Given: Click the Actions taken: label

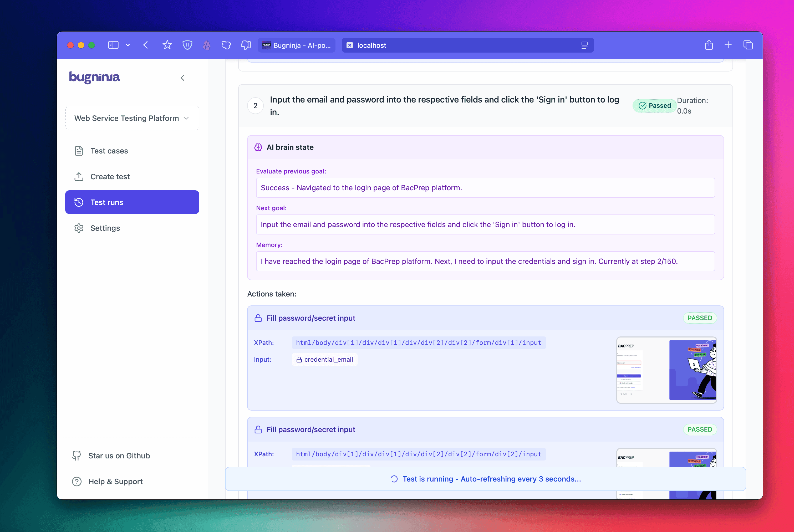Looking at the screenshot, I should tap(271, 294).
